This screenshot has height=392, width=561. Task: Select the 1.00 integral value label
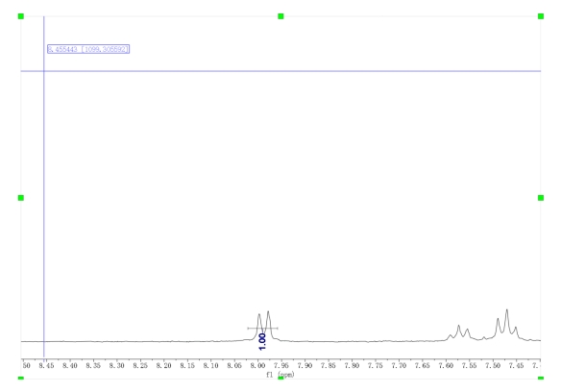[x=262, y=341]
